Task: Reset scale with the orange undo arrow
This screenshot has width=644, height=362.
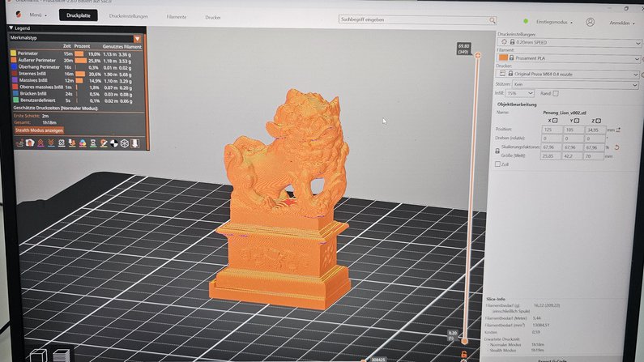Action: pyautogui.click(x=617, y=148)
